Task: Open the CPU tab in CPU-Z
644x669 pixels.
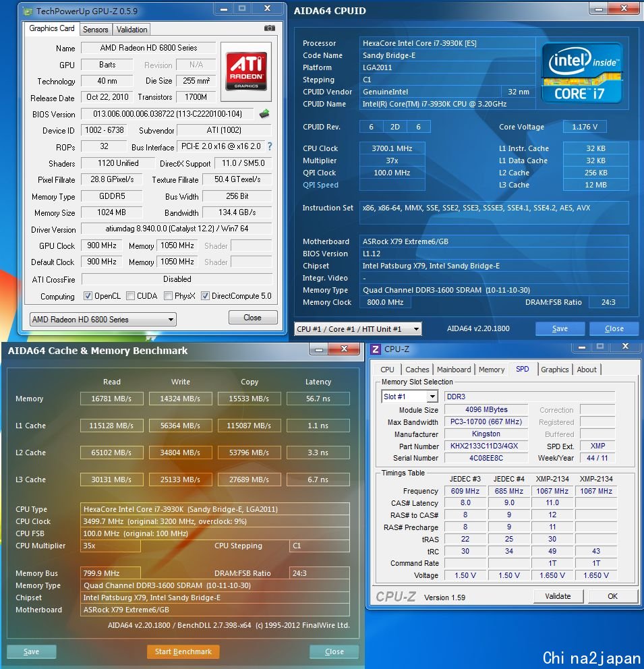Action: (x=387, y=370)
